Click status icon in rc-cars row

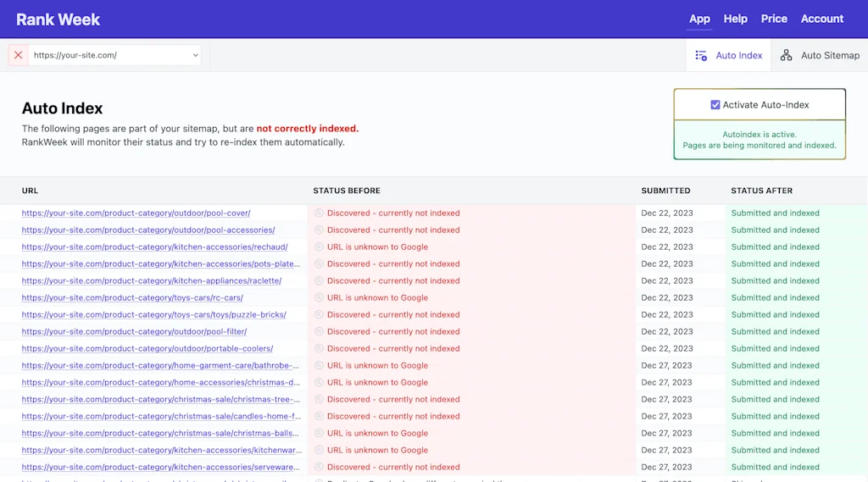click(x=319, y=297)
